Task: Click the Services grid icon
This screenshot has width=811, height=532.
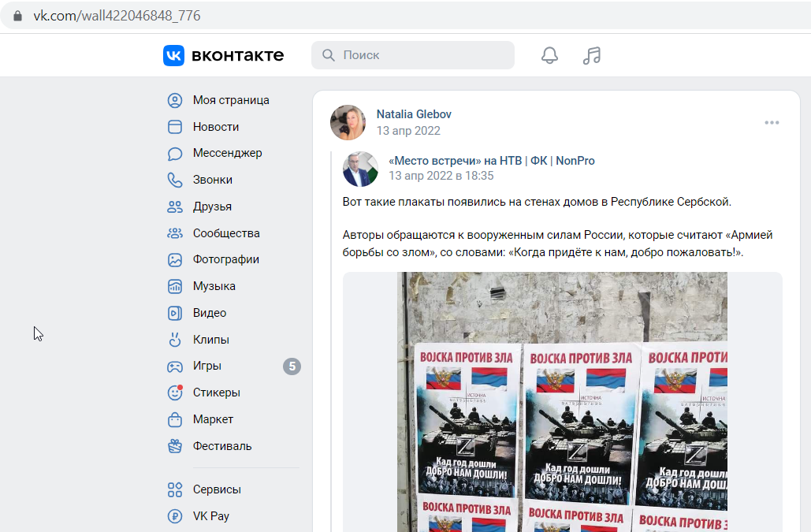Action: pos(175,489)
